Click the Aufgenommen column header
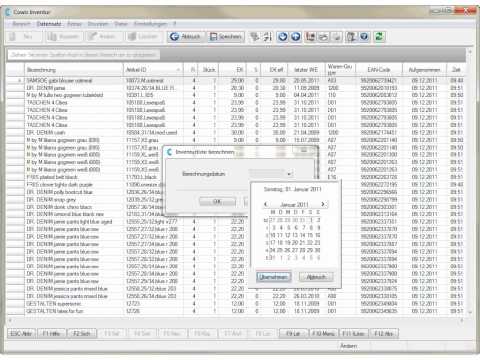 [x=424, y=70]
